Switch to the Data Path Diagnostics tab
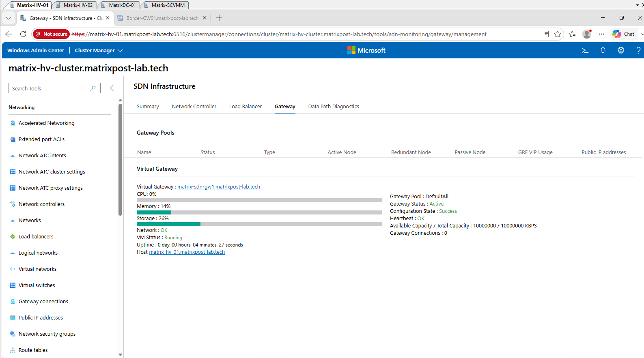The image size is (644, 358). click(x=334, y=107)
